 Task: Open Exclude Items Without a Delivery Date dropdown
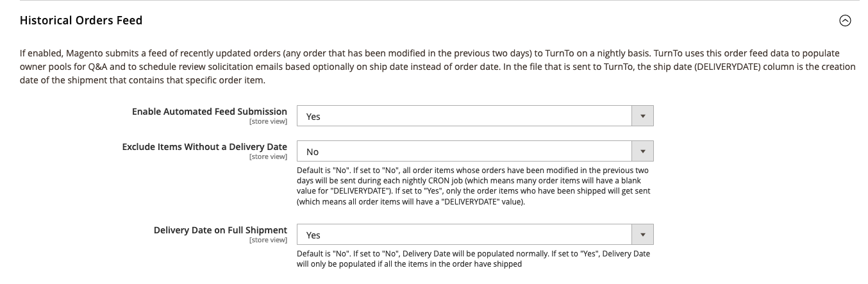tap(474, 151)
